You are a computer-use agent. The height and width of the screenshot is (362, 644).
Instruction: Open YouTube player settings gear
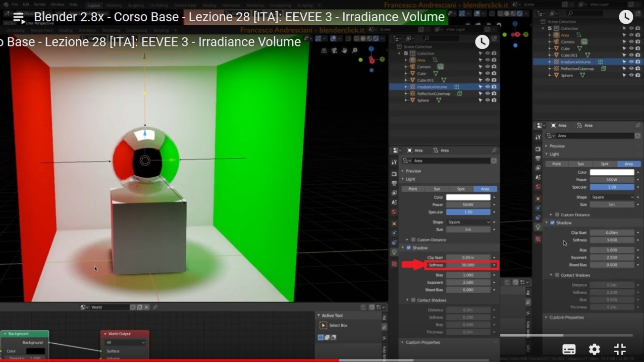point(594,349)
